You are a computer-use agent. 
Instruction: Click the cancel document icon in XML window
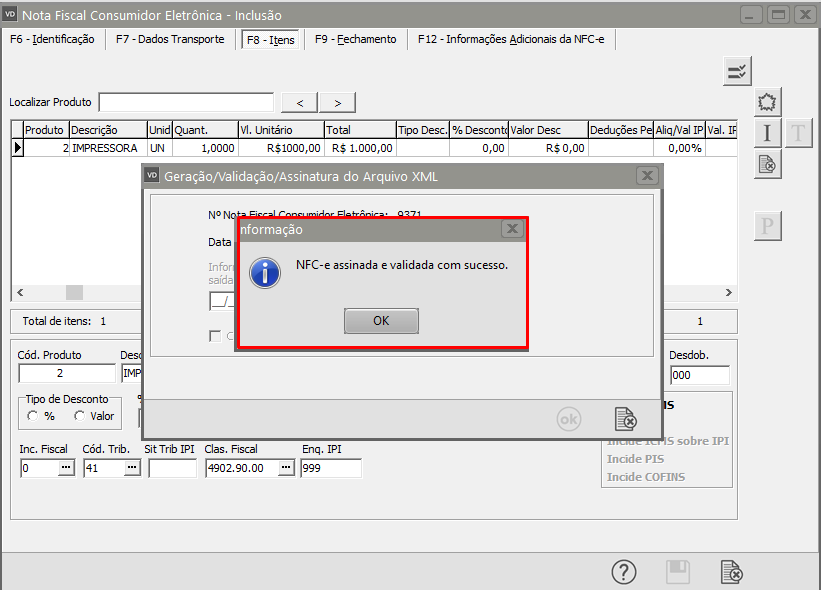[x=625, y=419]
